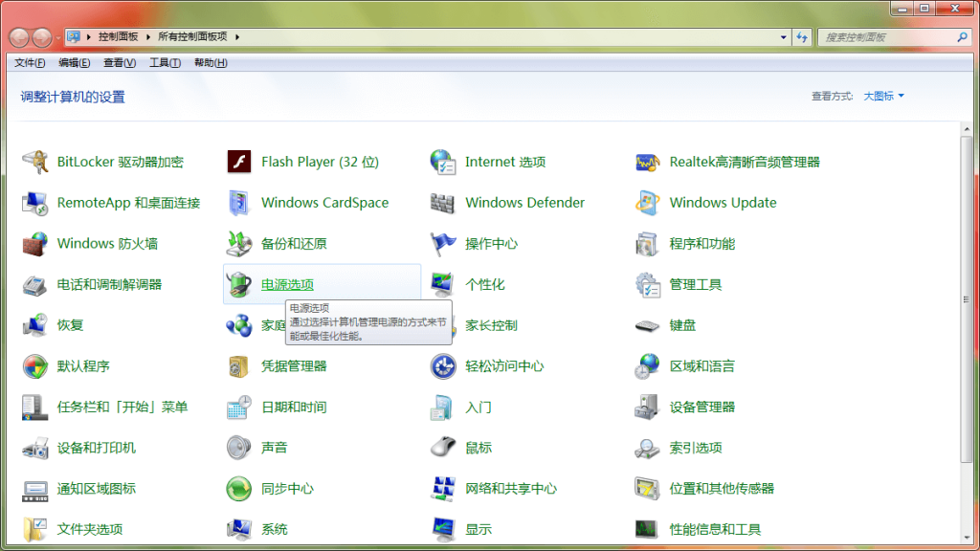The image size is (980, 551).
Task: Open the Windows Update icon
Action: [647, 203]
